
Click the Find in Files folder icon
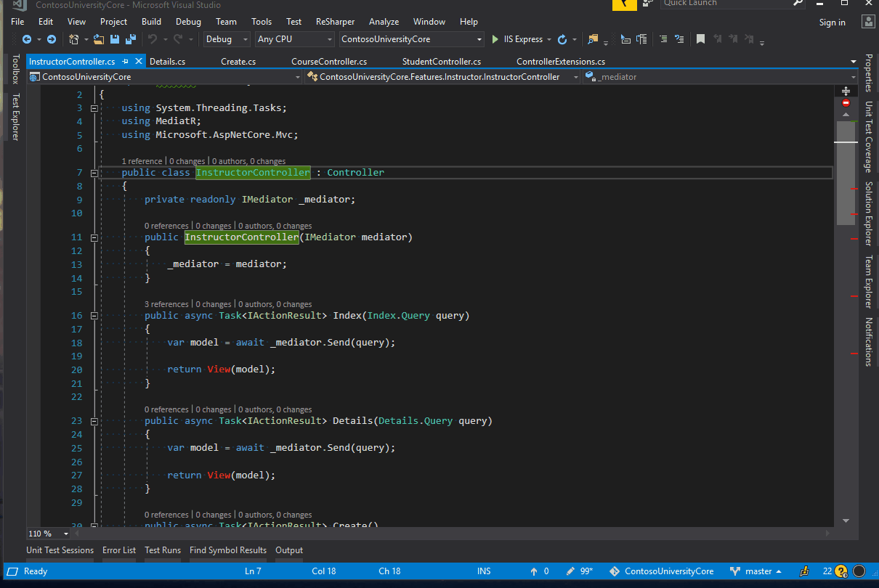[594, 39]
